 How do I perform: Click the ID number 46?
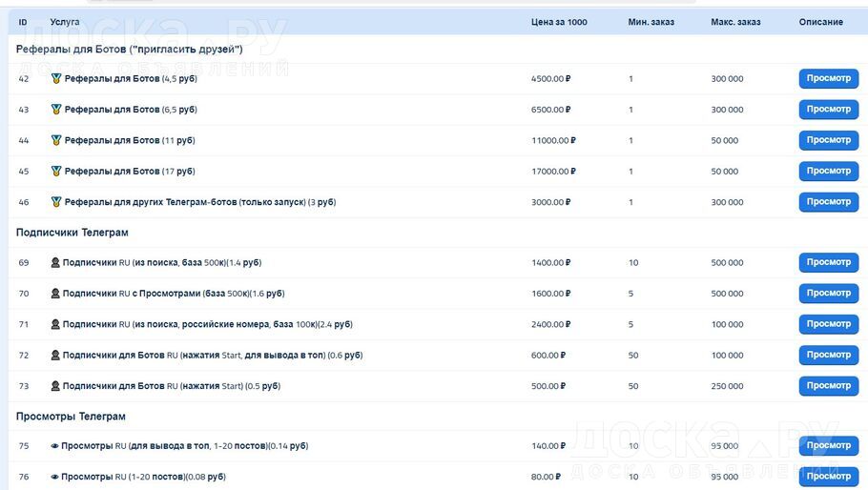tap(23, 202)
